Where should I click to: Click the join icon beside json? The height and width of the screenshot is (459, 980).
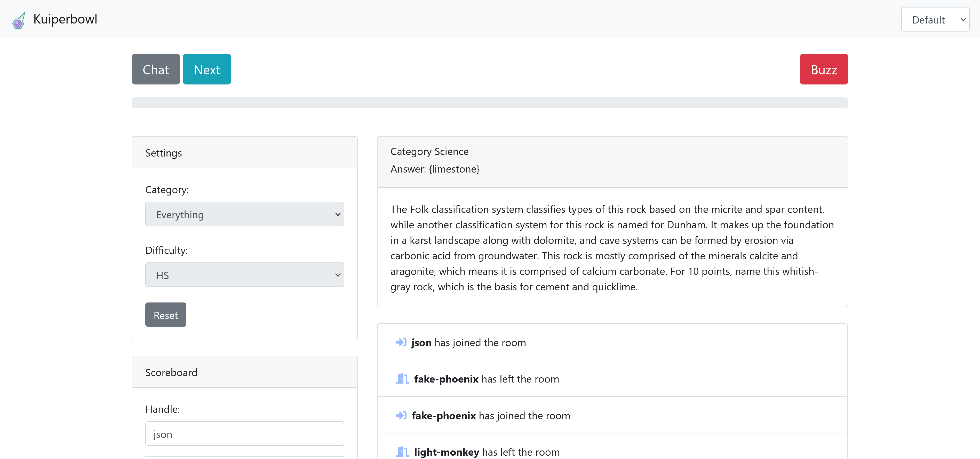(401, 342)
